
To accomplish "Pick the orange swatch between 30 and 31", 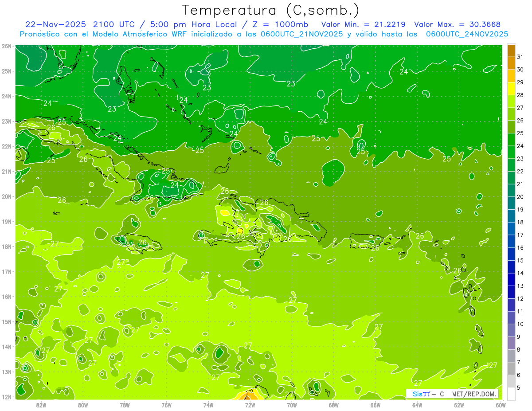I will (x=511, y=63).
